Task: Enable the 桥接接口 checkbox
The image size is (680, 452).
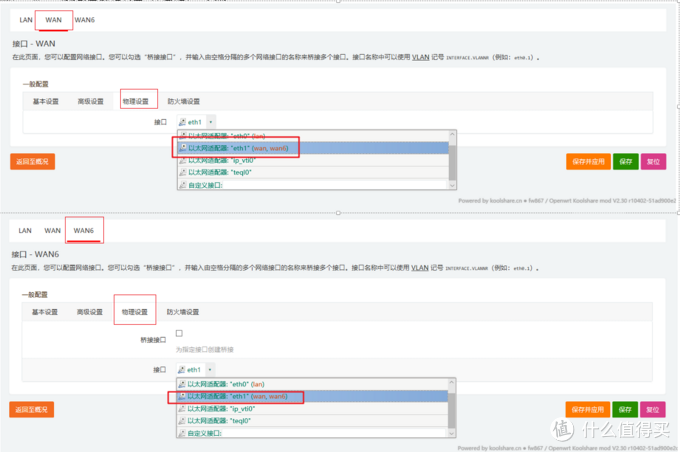Action: pyautogui.click(x=179, y=333)
